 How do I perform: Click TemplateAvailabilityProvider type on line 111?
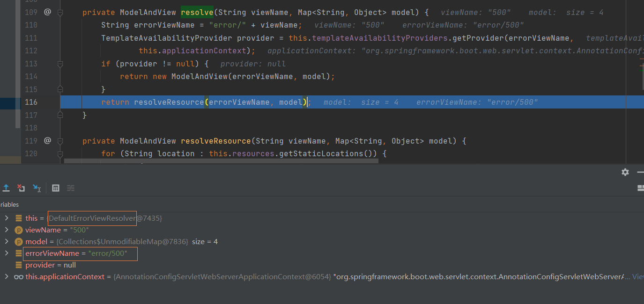coord(167,38)
